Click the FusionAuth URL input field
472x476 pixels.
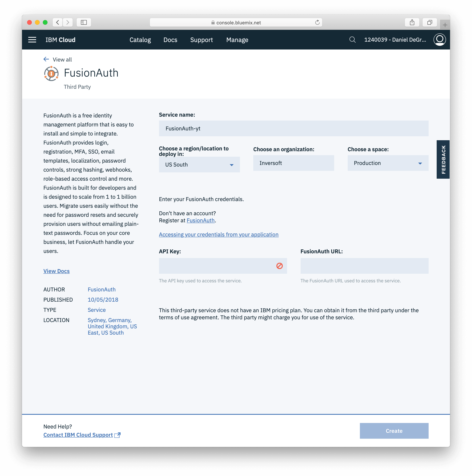click(x=364, y=266)
